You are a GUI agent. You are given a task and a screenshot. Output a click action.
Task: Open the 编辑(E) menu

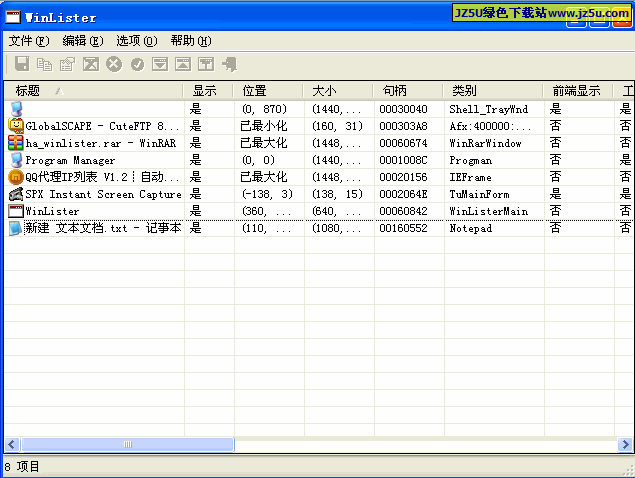coord(83,41)
